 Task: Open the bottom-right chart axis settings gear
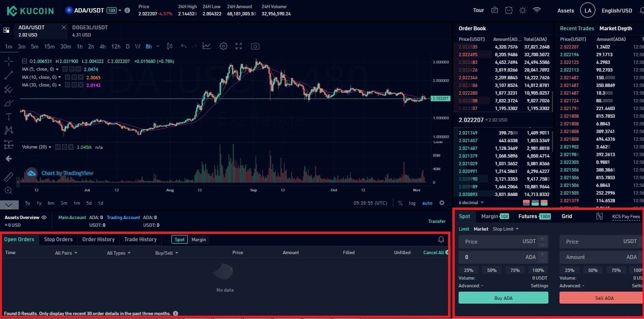(x=442, y=203)
